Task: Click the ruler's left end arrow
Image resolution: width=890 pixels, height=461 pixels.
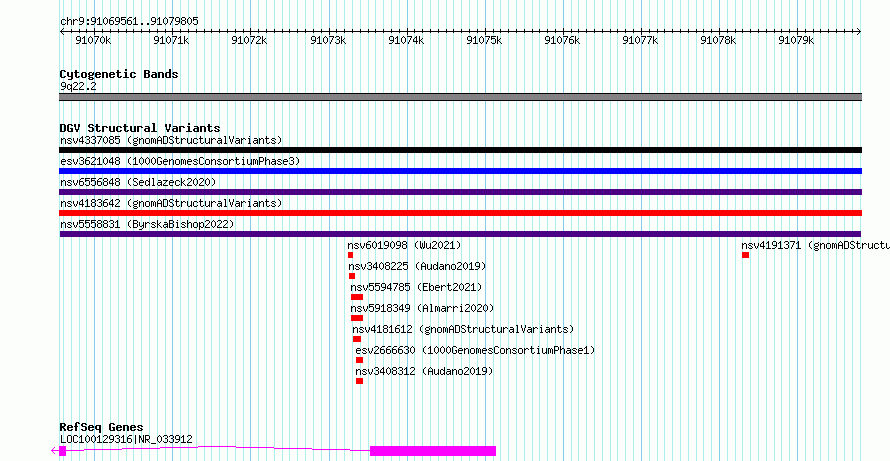Action: pyautogui.click(x=62, y=32)
